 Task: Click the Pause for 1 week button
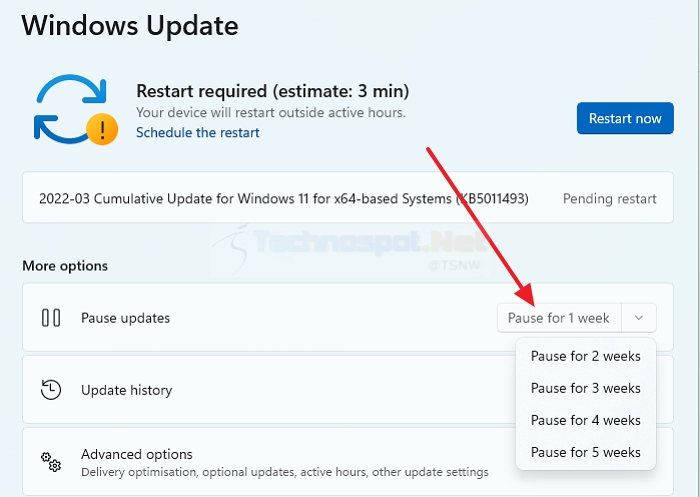(x=559, y=318)
